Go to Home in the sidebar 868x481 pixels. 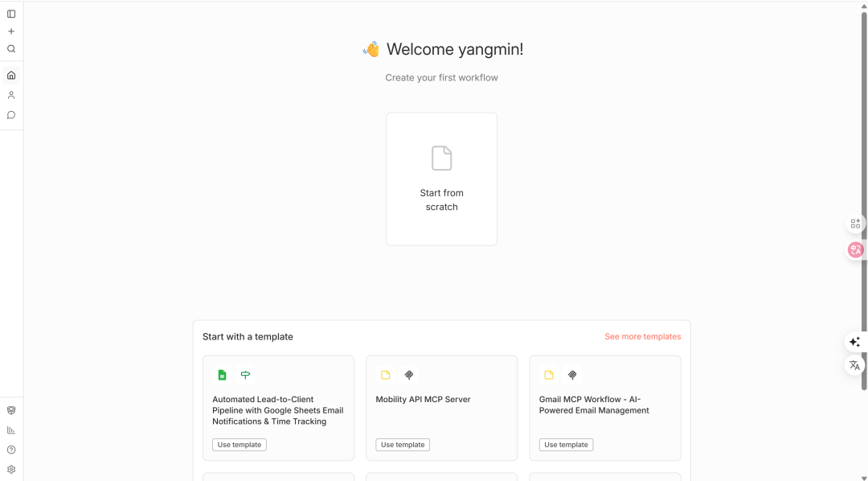(11, 76)
